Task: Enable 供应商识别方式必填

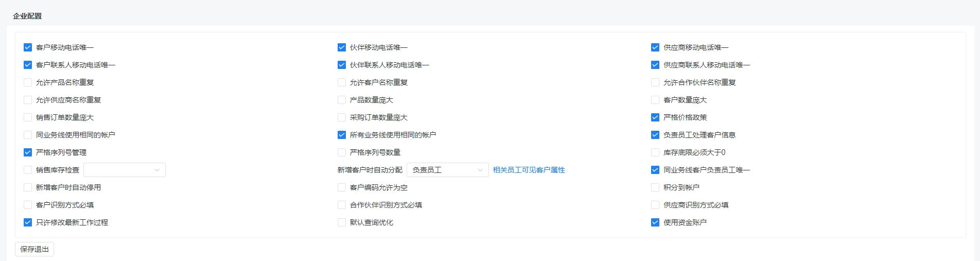Action: tap(655, 205)
